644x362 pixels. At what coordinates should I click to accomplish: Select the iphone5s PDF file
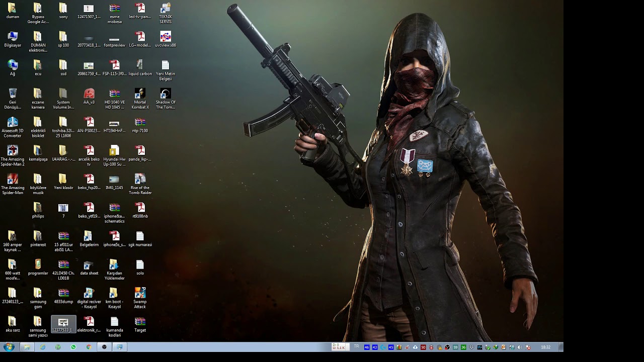click(x=115, y=239)
